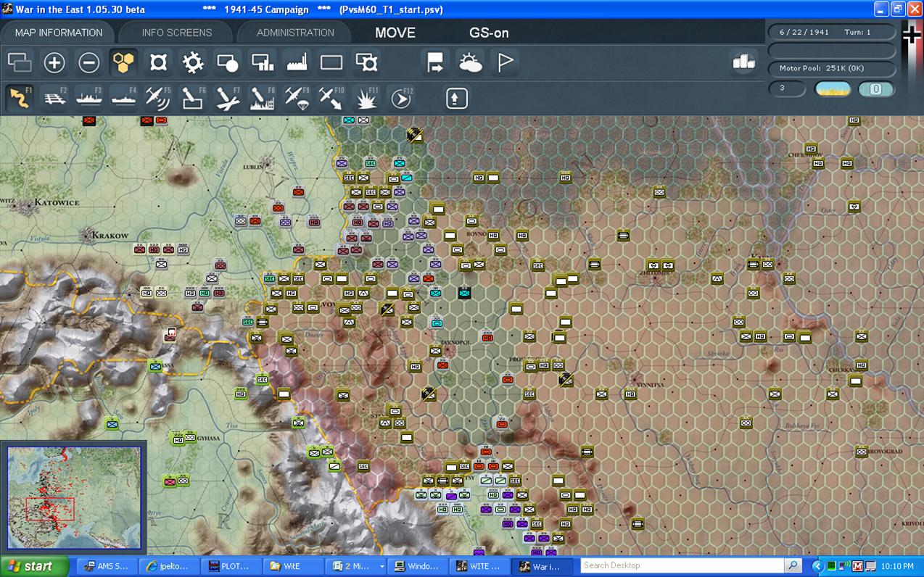Zoom in the map with the plus icon
The width and height of the screenshot is (924, 577).
click(54, 62)
